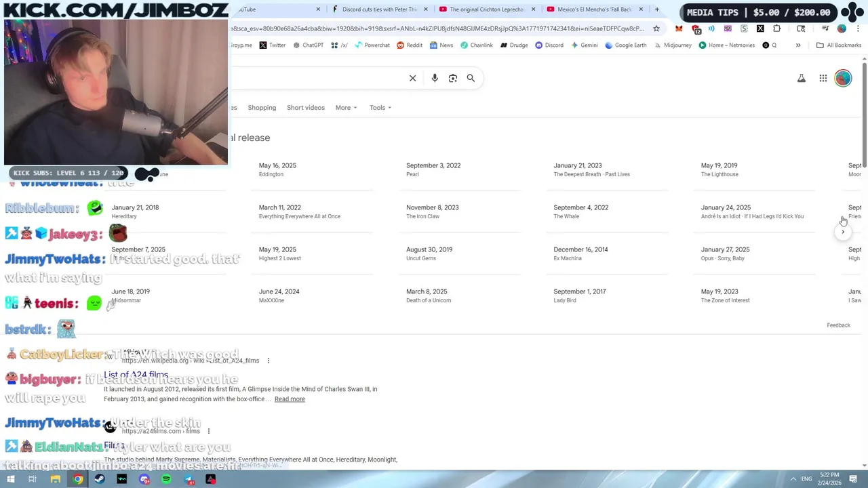
Task: Expand the More search filters dropdown
Action: (346, 108)
